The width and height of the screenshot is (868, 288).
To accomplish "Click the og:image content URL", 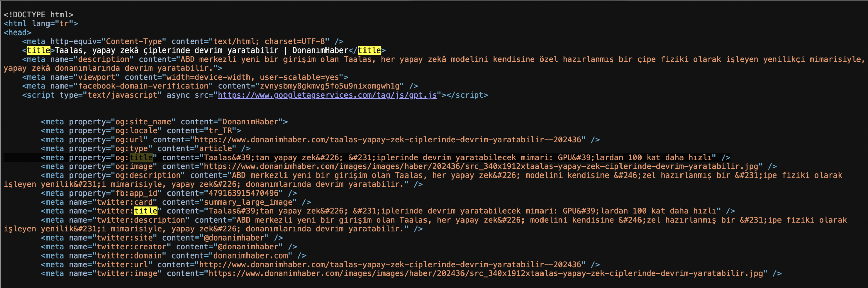I will (x=480, y=166).
